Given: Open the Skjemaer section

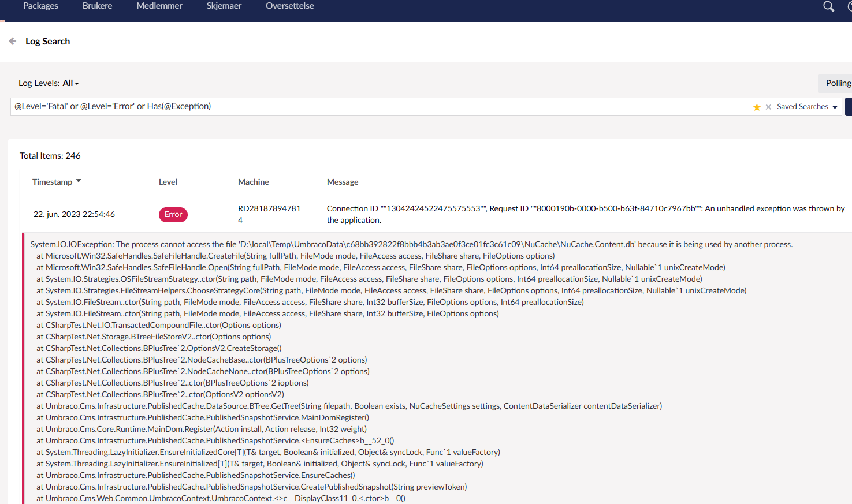Looking at the screenshot, I should coord(224,5).
